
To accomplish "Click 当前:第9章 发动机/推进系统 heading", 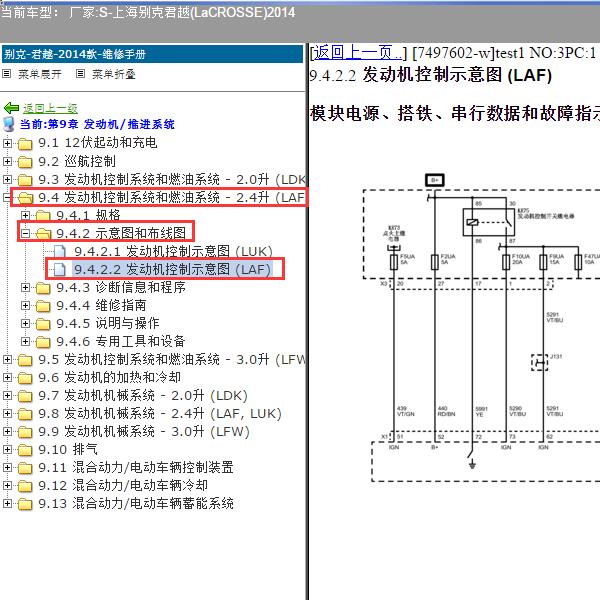I will [x=97, y=124].
